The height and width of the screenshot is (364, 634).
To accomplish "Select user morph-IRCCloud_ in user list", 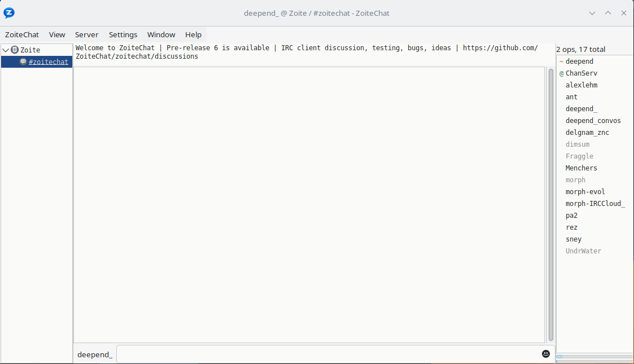I will pos(595,204).
